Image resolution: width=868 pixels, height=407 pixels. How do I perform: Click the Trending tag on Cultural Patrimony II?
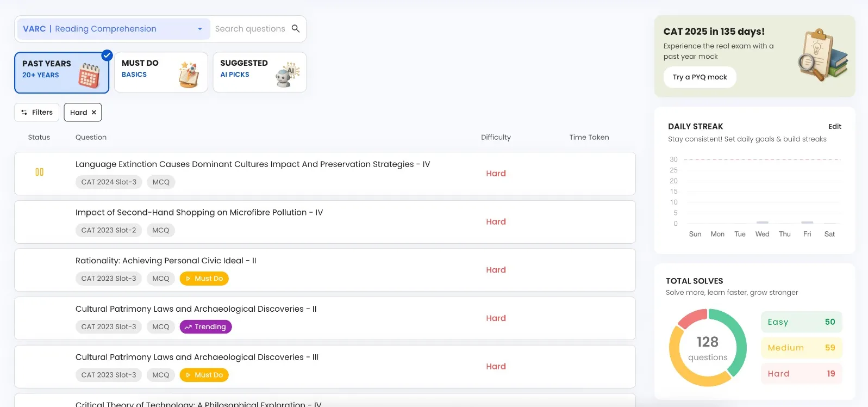tap(205, 327)
